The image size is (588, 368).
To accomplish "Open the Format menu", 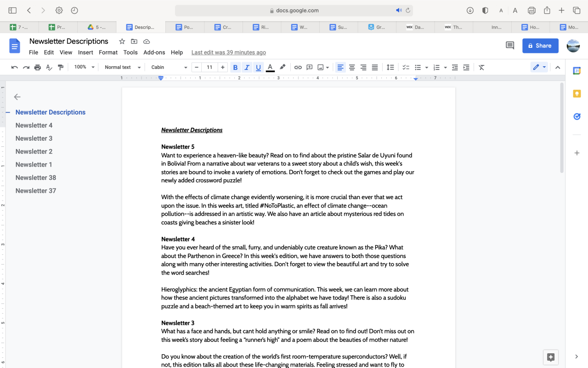I will pyautogui.click(x=108, y=52).
